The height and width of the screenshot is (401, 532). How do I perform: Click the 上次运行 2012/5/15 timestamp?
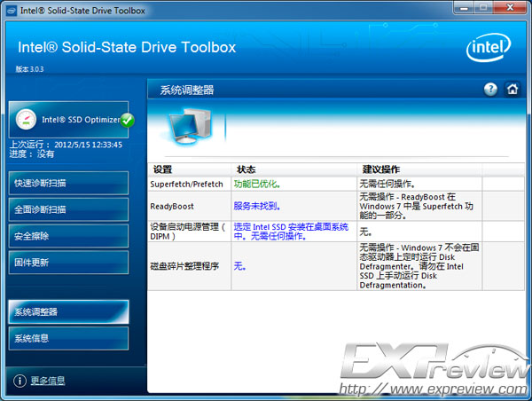(66, 145)
